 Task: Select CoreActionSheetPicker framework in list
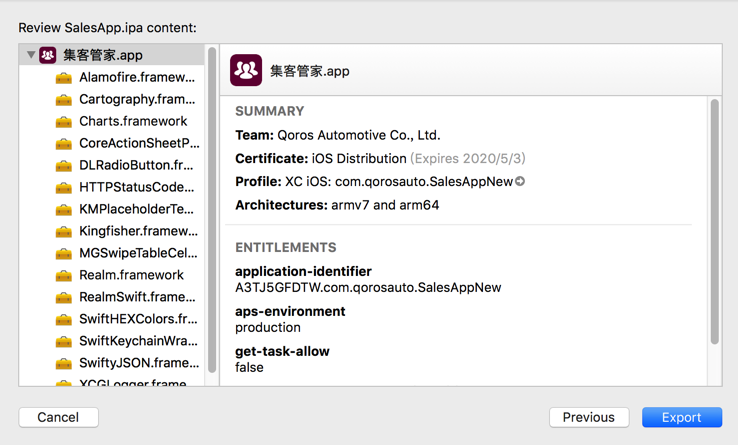click(x=138, y=144)
